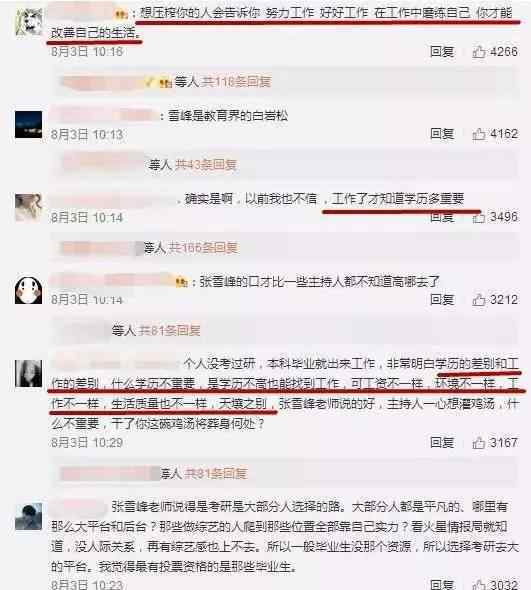Reply to the comment posted 8月3日 10:29
Screen dimensions: 531x590
pyautogui.click(x=442, y=442)
